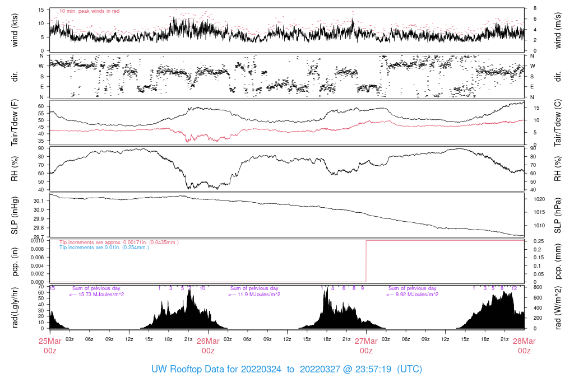Click the 15.73 MJoules/m^2 daily sum
574x392 pixels.
tap(96, 295)
